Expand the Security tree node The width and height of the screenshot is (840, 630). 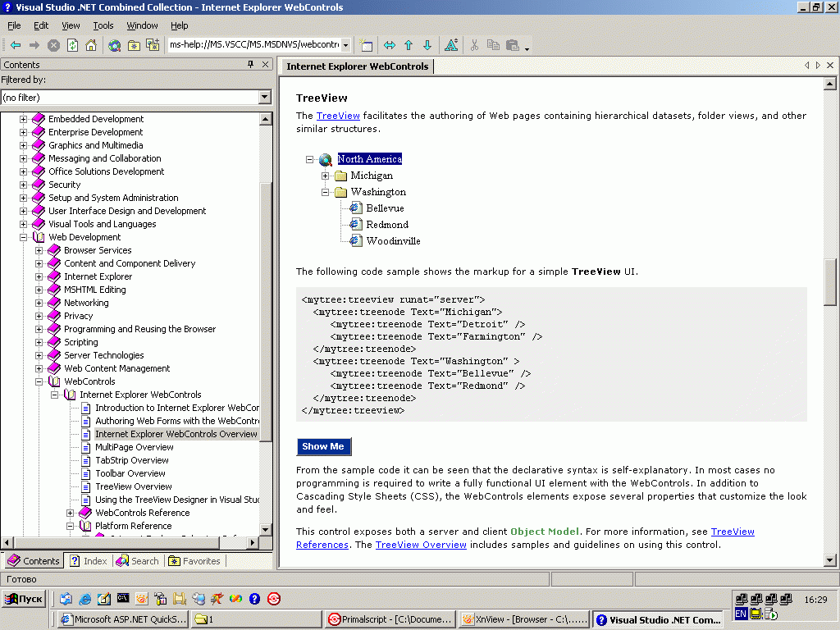(x=23, y=185)
